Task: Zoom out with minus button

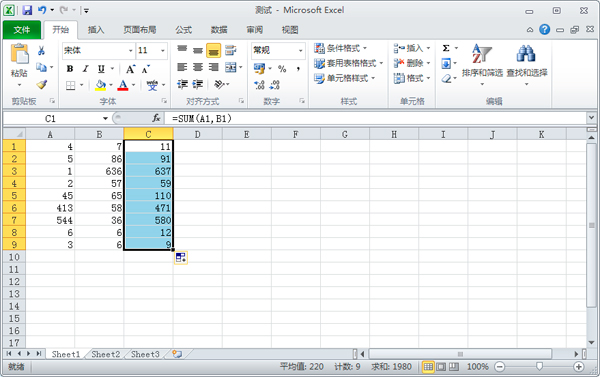Action: (x=499, y=367)
